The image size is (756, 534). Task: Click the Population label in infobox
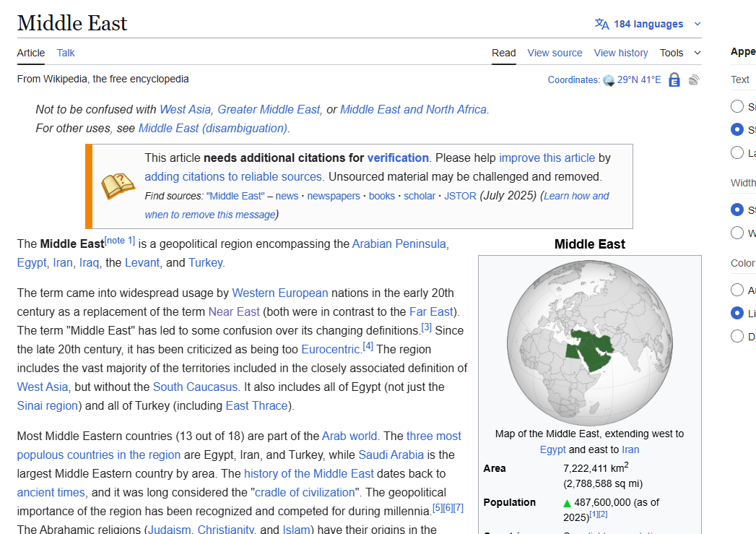(x=509, y=503)
